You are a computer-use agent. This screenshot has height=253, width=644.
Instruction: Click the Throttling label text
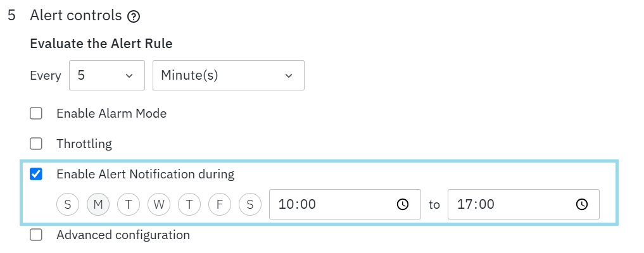point(84,144)
